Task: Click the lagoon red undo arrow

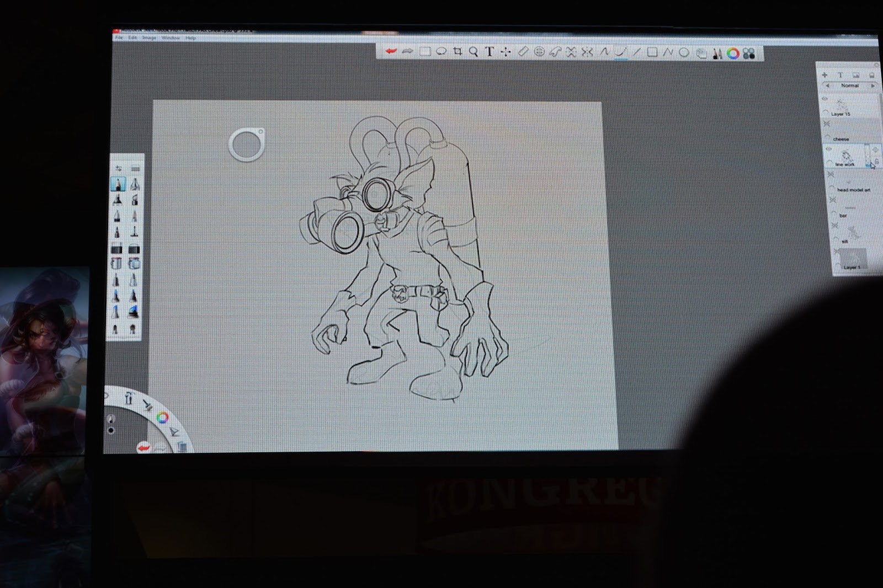Action: coord(143,447)
